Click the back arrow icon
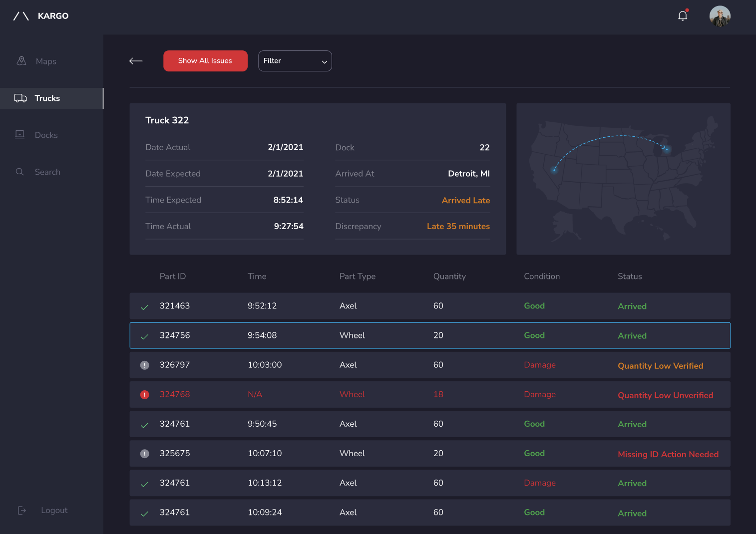 [136, 61]
